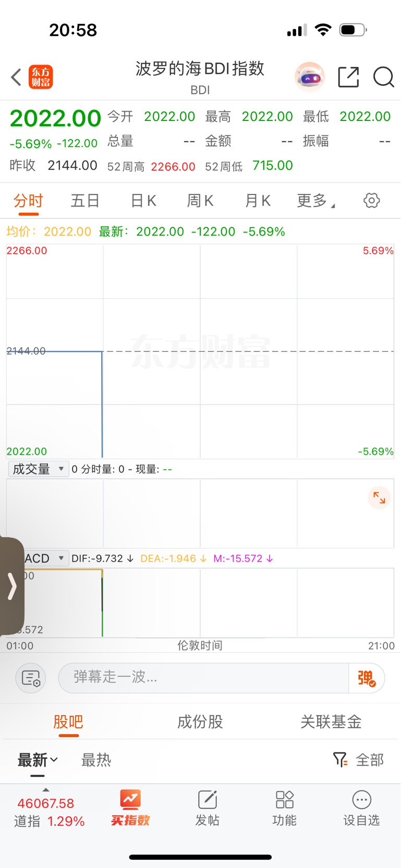Tap the share icon in header
This screenshot has height=868, width=401.
[348, 77]
